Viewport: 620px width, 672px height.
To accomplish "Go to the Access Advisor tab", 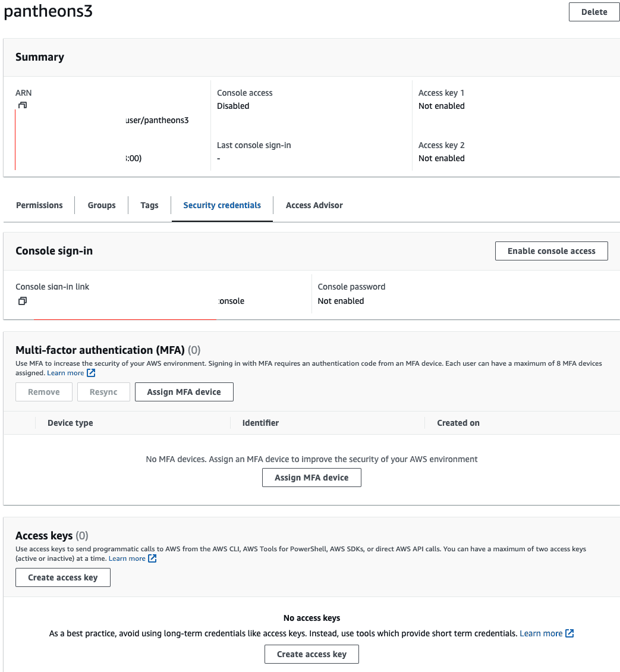I will click(x=314, y=205).
